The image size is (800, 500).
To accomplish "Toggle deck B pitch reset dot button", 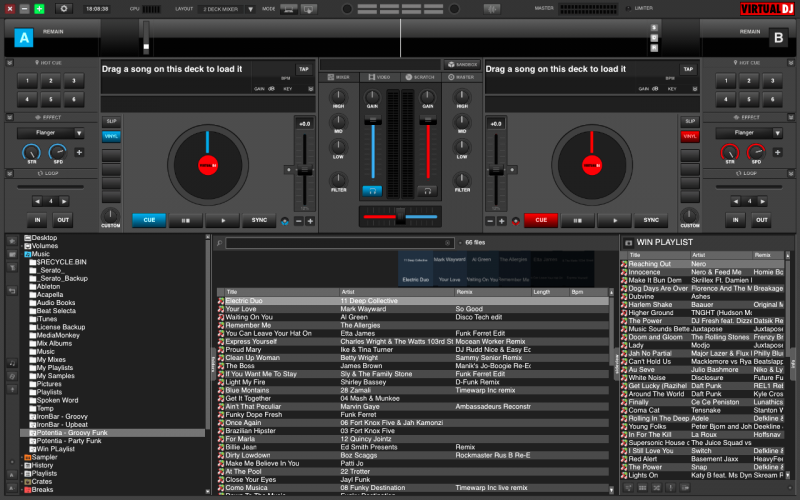I will (512, 169).
